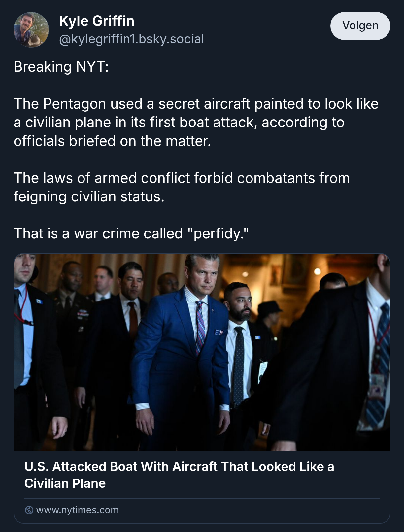Image resolution: width=404 pixels, height=532 pixels.
Task: Open the NYT article preview photo
Action: pos(202,352)
